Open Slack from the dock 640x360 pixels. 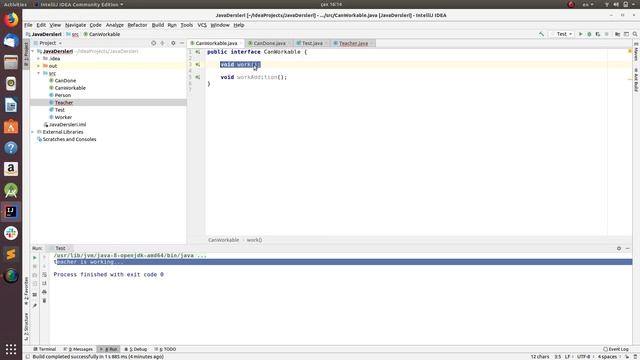point(11,233)
